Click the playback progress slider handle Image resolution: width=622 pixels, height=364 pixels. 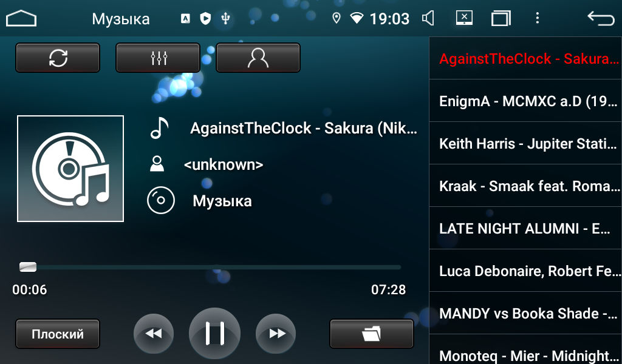28,267
